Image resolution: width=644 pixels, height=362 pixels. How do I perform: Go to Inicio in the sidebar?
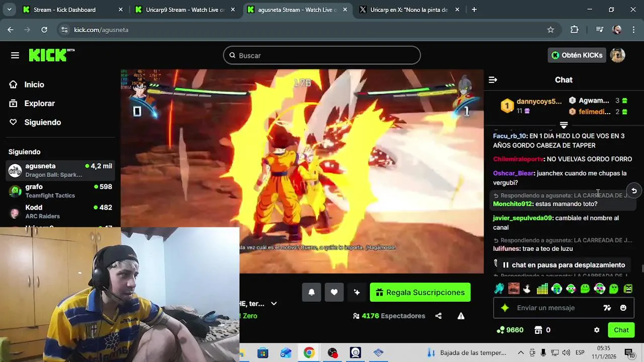click(34, 84)
